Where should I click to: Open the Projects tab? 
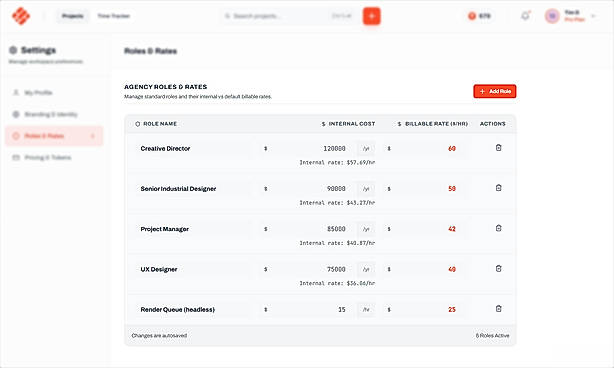(x=72, y=16)
